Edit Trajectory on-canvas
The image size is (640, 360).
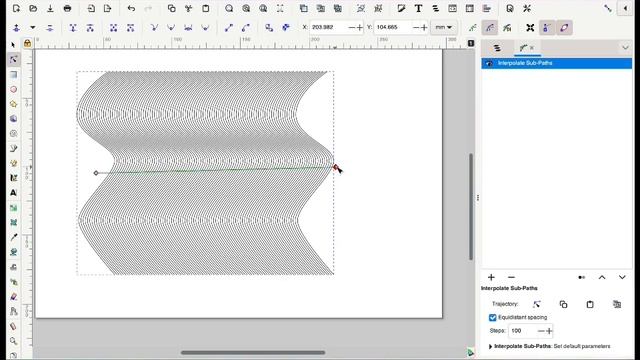pyautogui.click(x=537, y=304)
